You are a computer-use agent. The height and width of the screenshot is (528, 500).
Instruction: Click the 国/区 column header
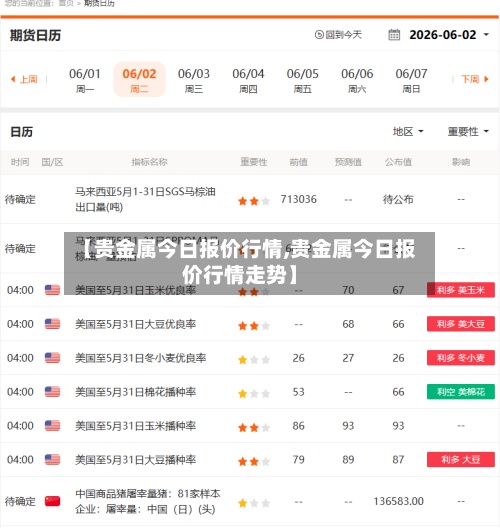(x=52, y=162)
